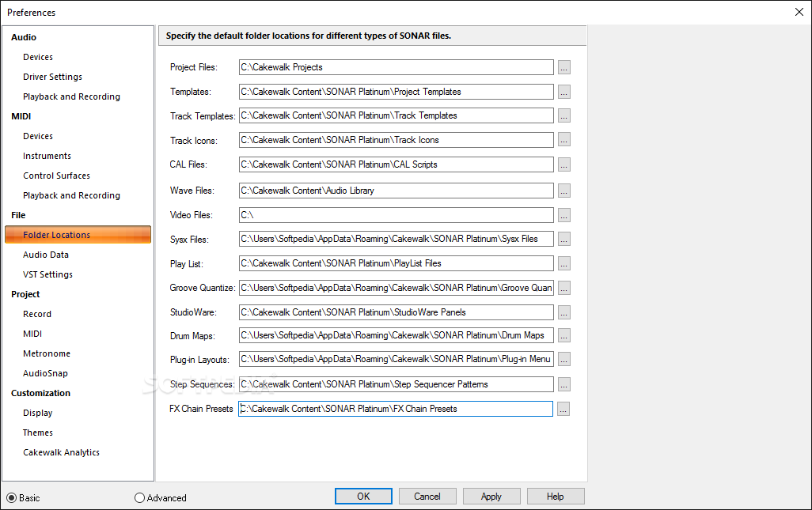The width and height of the screenshot is (812, 510).
Task: Browse for the Video Files folder
Action: (x=564, y=214)
